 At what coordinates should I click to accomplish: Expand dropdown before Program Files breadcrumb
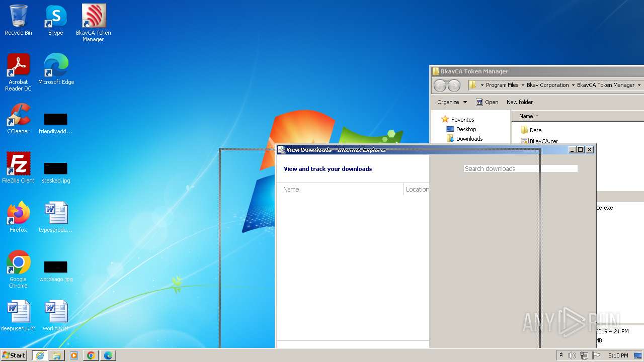482,85
